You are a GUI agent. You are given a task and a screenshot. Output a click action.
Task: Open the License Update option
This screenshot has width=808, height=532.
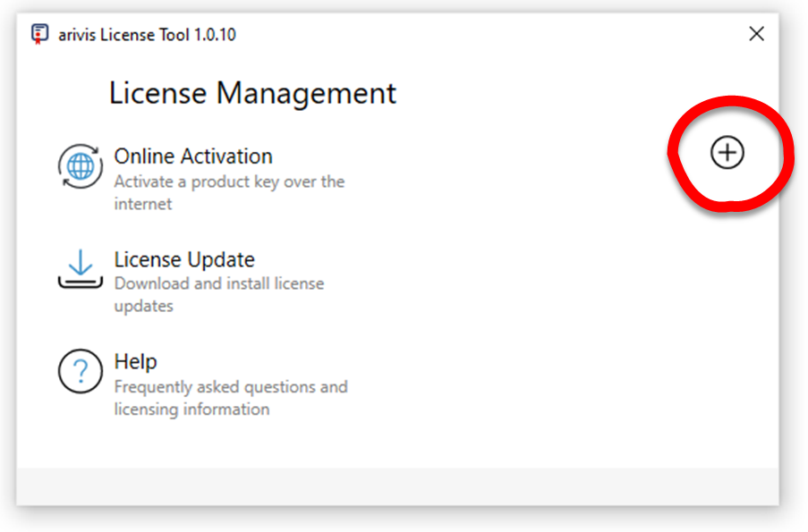click(184, 259)
